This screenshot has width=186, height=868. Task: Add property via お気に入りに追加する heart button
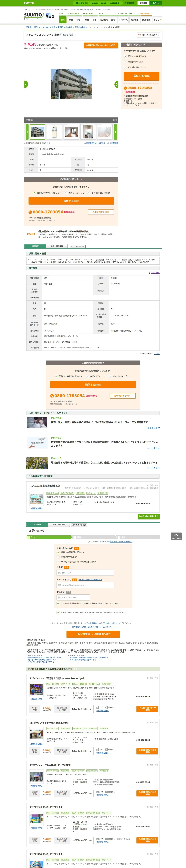[148, 35]
